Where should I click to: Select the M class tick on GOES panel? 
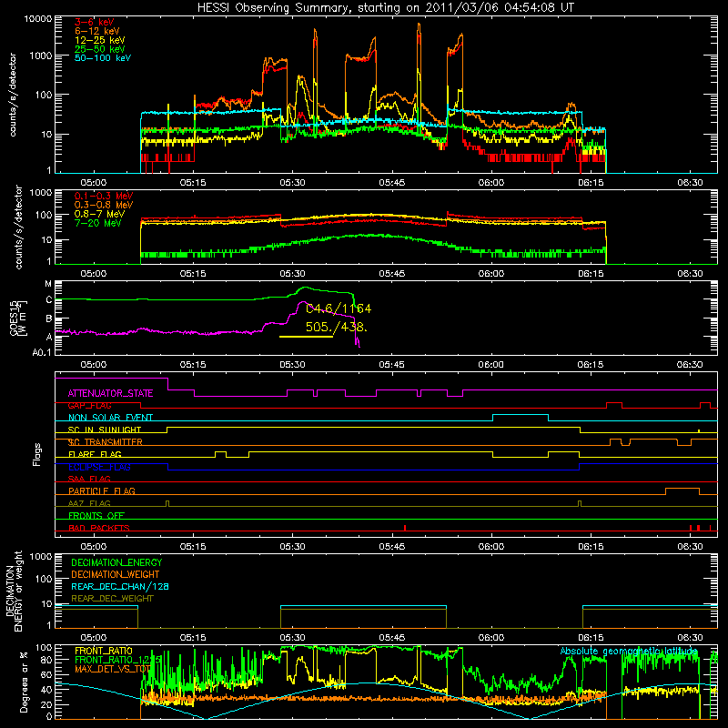click(x=48, y=284)
